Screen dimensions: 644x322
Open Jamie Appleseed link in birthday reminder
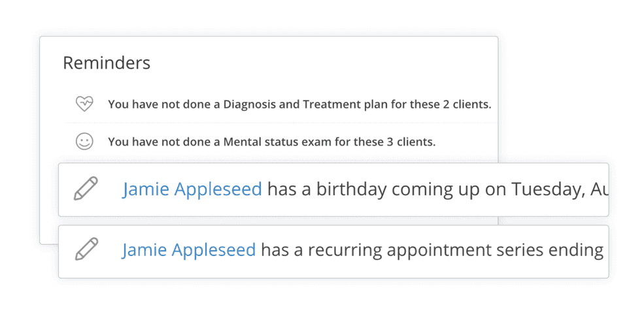[x=192, y=189]
